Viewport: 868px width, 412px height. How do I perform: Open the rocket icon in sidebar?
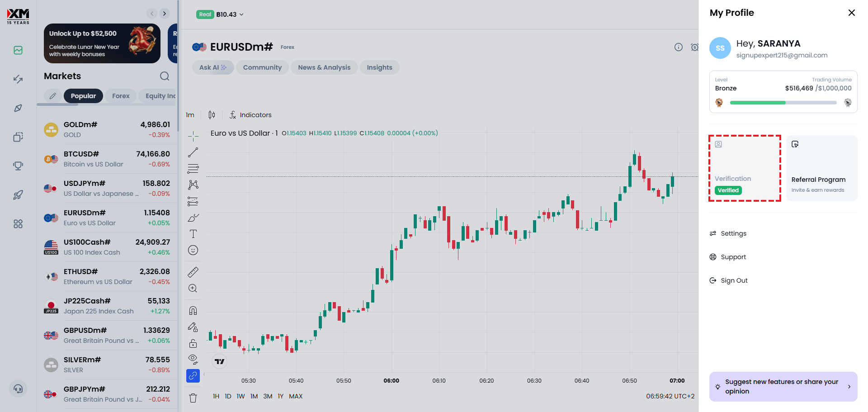click(18, 195)
